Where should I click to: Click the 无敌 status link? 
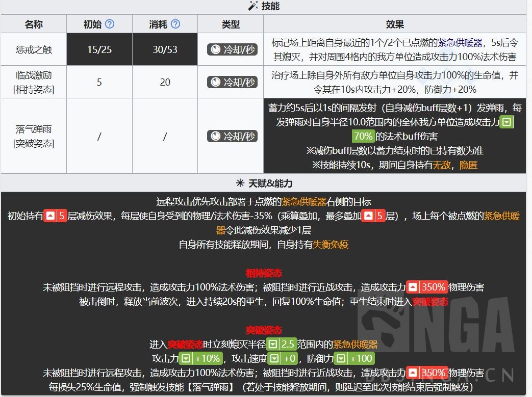coord(442,165)
